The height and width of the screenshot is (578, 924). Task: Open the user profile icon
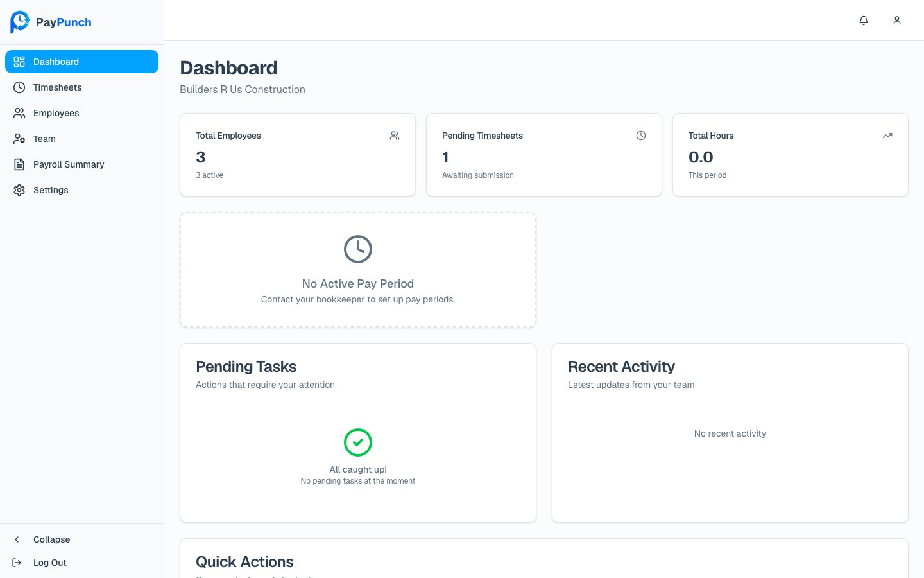897,21
